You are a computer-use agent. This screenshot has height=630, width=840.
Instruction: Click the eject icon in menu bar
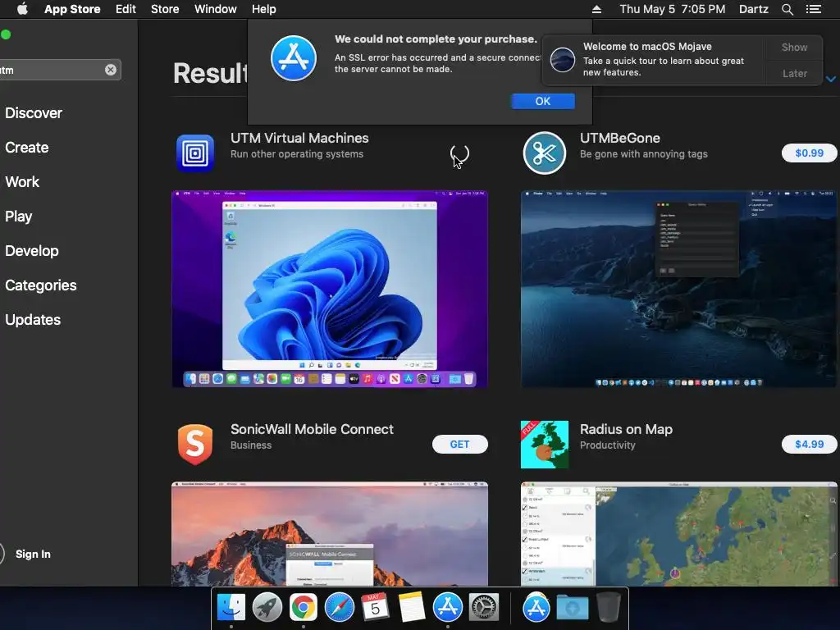pos(596,9)
